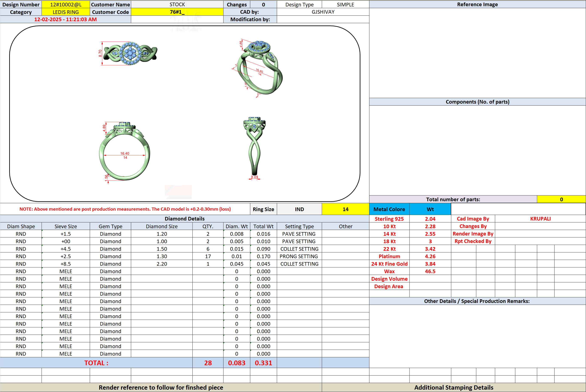This screenshot has height=392, width=586.
Task: Click the sieve size +1.5 cell
Action: (66, 234)
